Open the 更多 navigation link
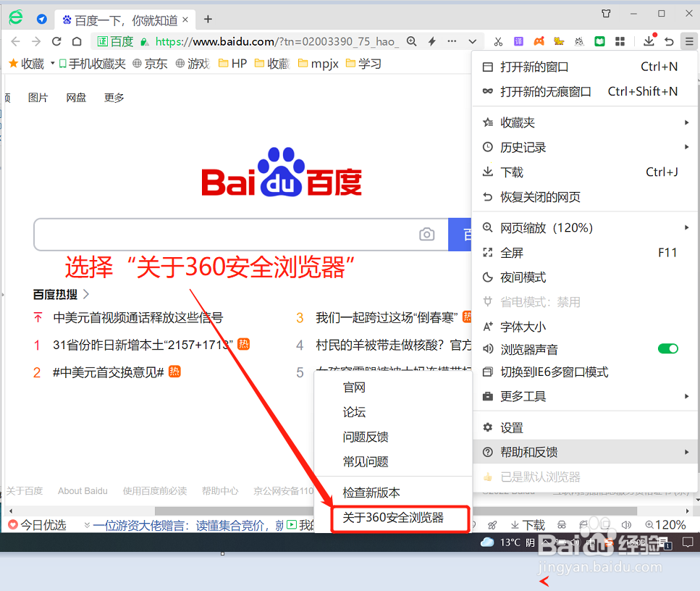700x591 pixels. 114,97
